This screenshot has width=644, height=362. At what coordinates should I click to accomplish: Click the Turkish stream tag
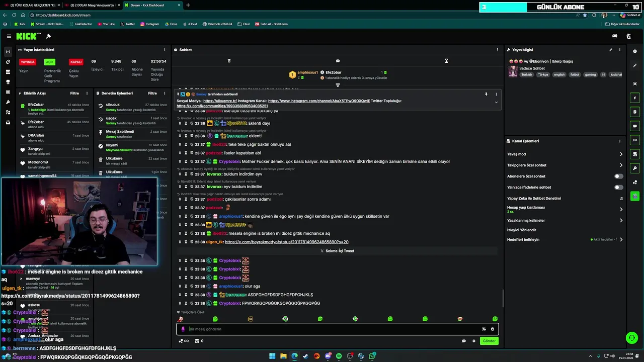(527, 74)
